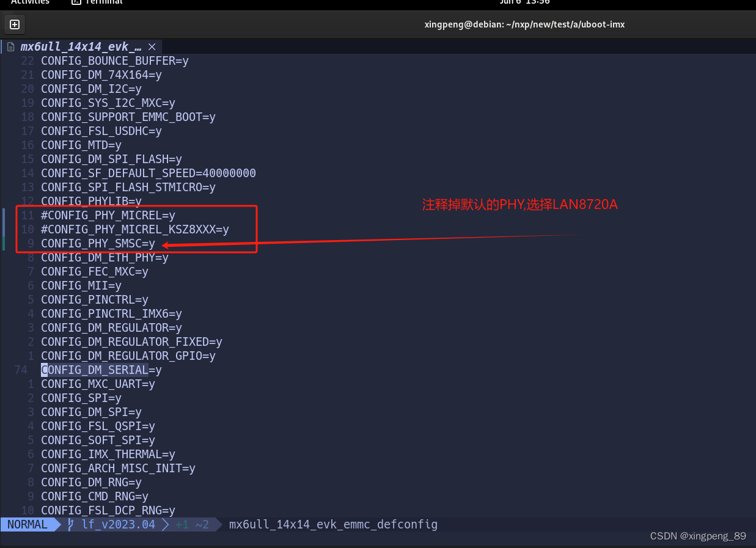The image size is (756, 548).
Task: Click the file icon on the buffer tab
Action: click(x=11, y=46)
